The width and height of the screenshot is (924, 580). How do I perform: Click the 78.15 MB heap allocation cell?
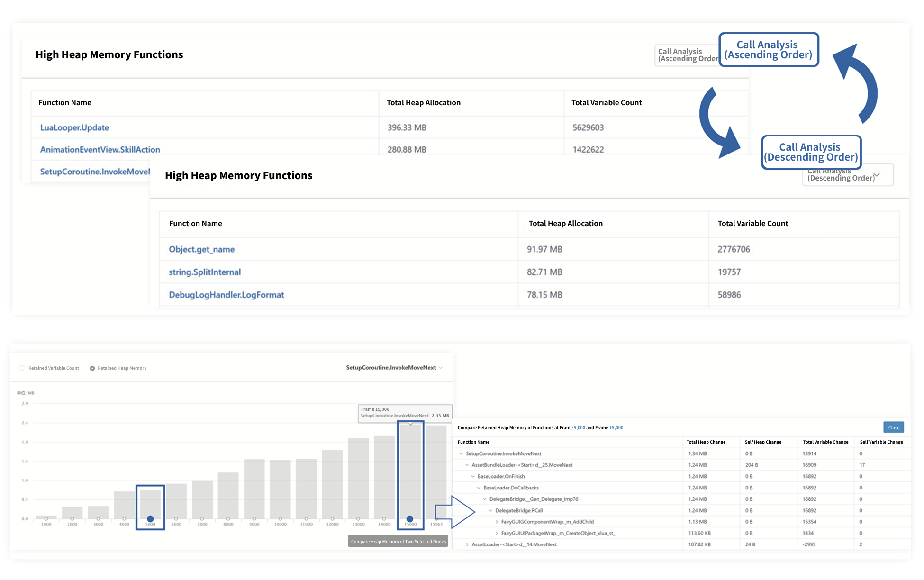tap(544, 295)
